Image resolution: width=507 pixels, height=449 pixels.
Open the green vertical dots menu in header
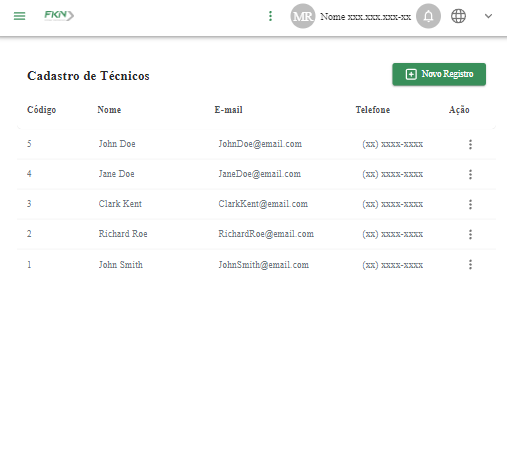[x=270, y=16]
